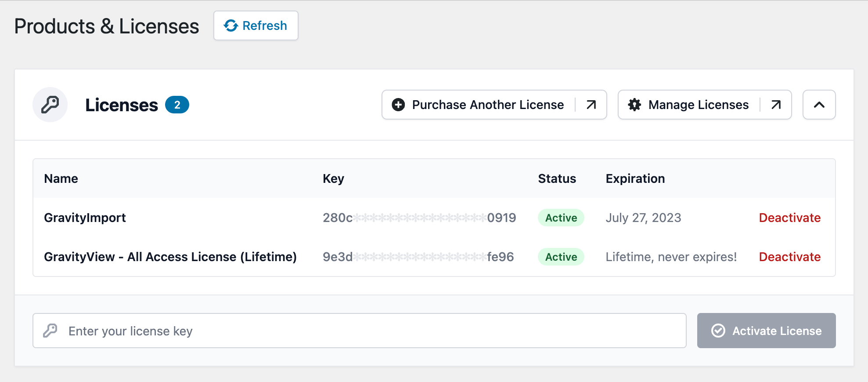Click the licenses count badge showing 2

click(177, 105)
